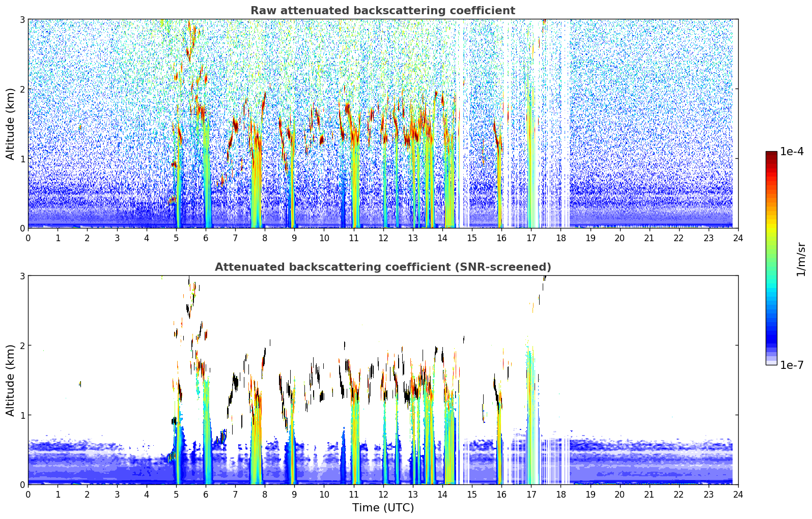
Task: Click the top plot's "Altitude (km)" axis label
Action: coord(10,124)
